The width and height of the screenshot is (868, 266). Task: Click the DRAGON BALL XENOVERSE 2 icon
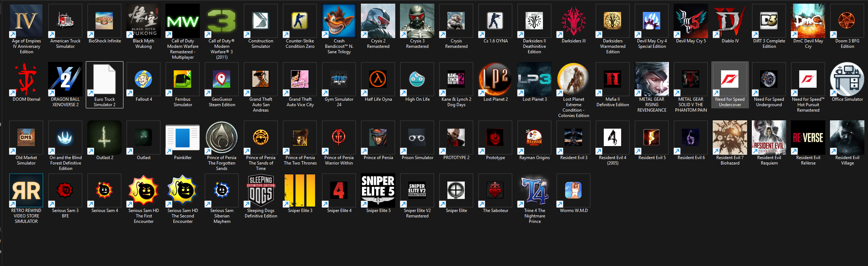(65, 79)
